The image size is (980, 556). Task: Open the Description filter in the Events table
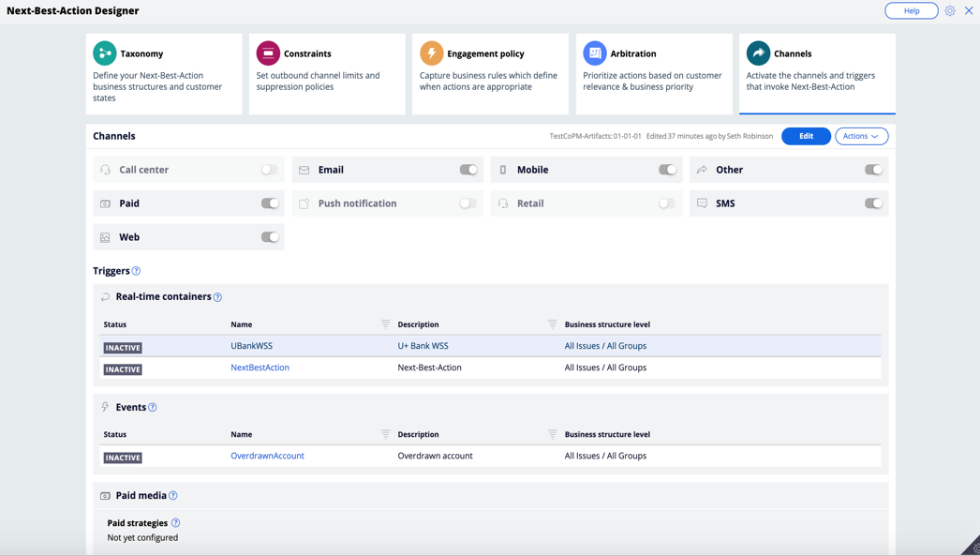[x=553, y=434]
